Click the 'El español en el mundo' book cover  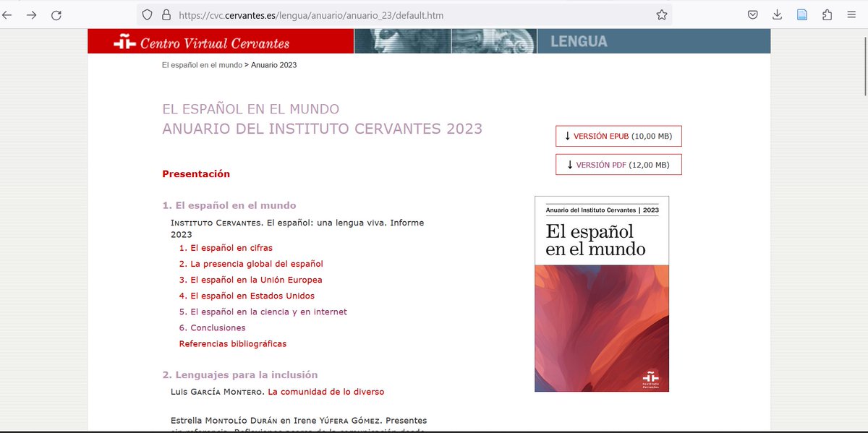[602, 294]
